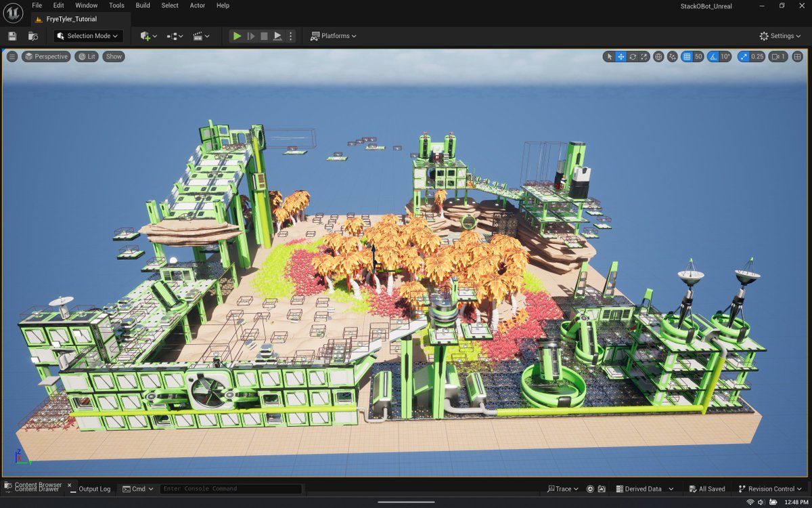Click the StackOBot_Unreal project name
This screenshot has height=508, width=812.
coord(706,6)
